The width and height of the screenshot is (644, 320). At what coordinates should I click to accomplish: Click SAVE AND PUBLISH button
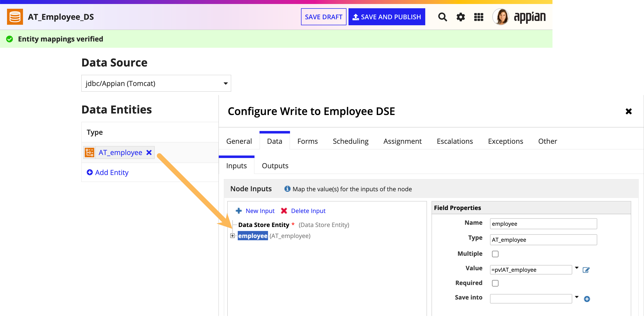(x=387, y=17)
